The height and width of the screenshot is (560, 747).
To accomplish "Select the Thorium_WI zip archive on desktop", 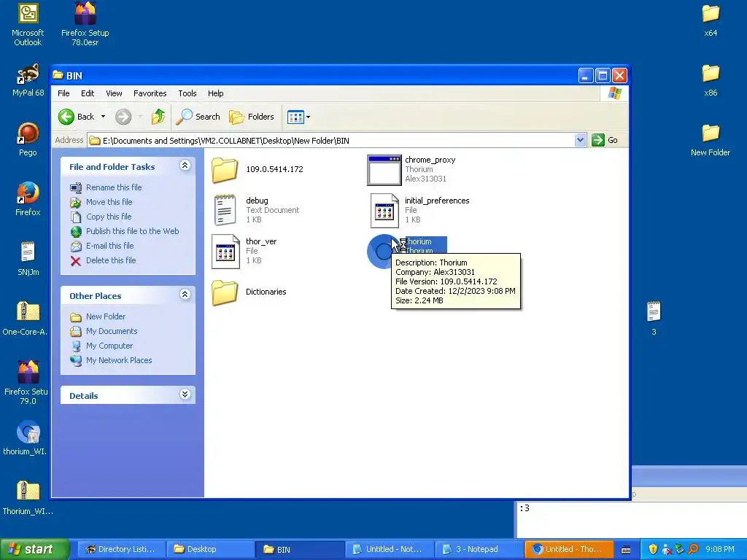I will tap(28, 491).
